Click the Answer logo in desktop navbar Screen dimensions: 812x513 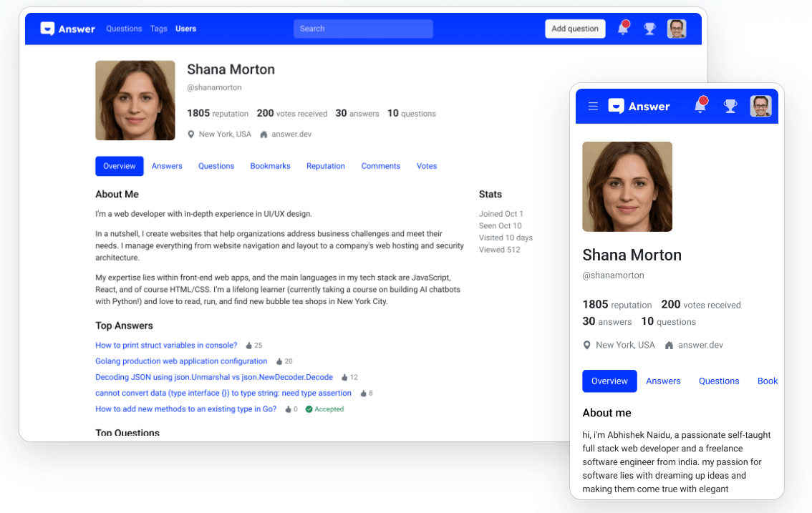[68, 29]
